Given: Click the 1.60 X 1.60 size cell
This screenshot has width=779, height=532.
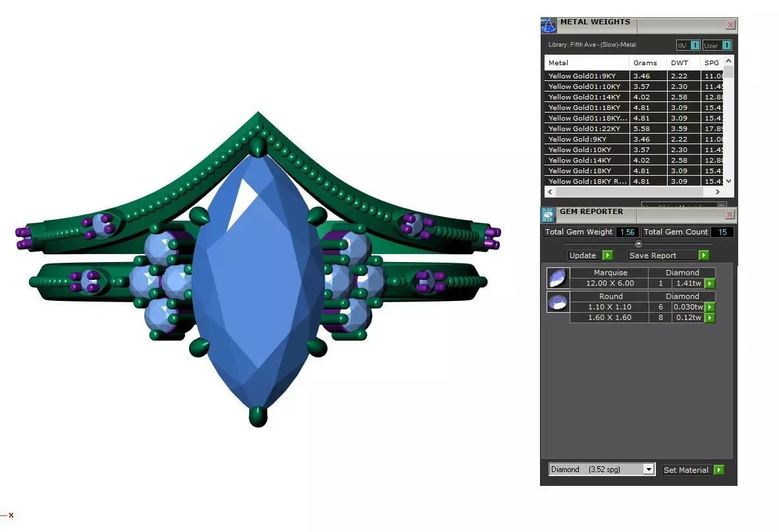Looking at the screenshot, I should point(610,317).
